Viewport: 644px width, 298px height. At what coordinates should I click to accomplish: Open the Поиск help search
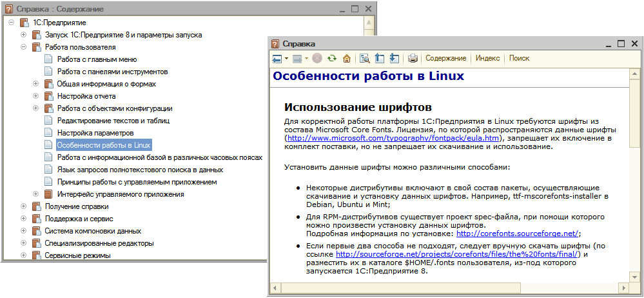point(519,59)
